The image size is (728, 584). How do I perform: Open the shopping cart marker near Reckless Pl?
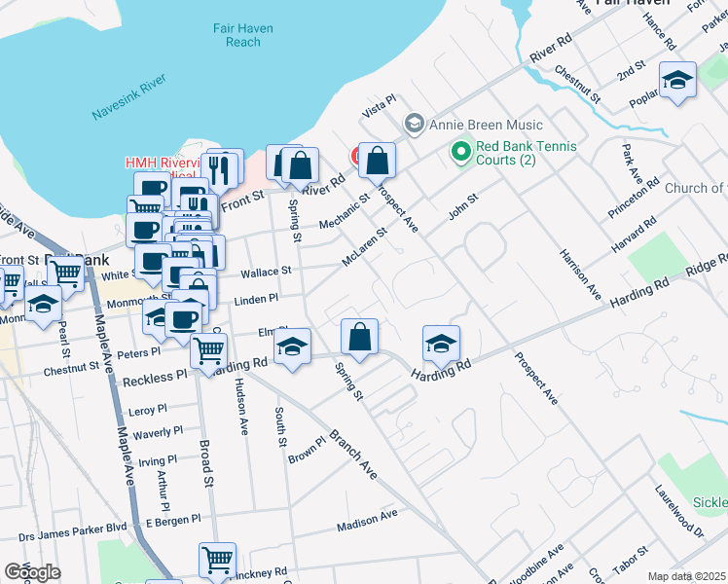(208, 352)
